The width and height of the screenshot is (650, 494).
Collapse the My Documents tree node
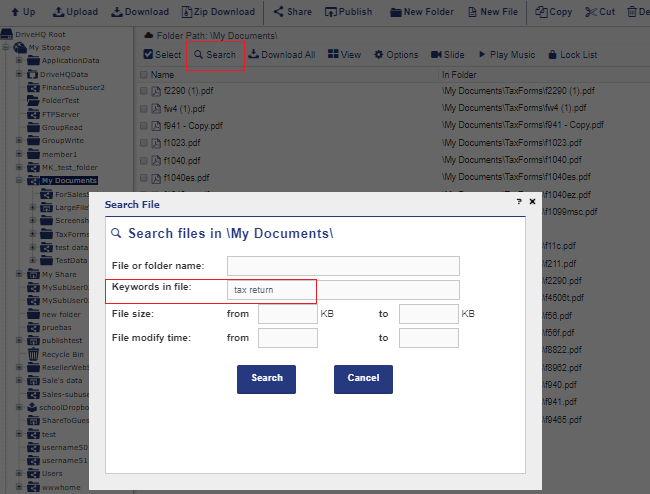19,181
